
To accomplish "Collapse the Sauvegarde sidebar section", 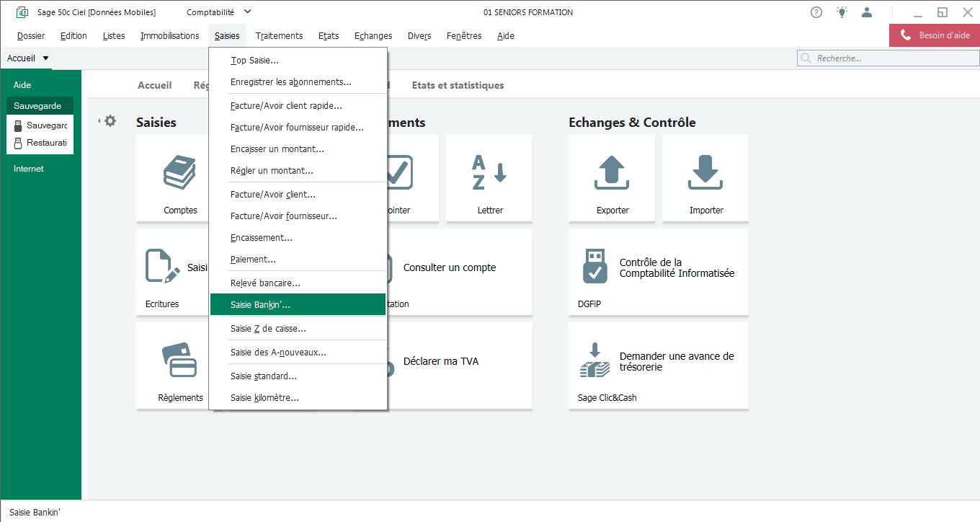I will tap(40, 106).
